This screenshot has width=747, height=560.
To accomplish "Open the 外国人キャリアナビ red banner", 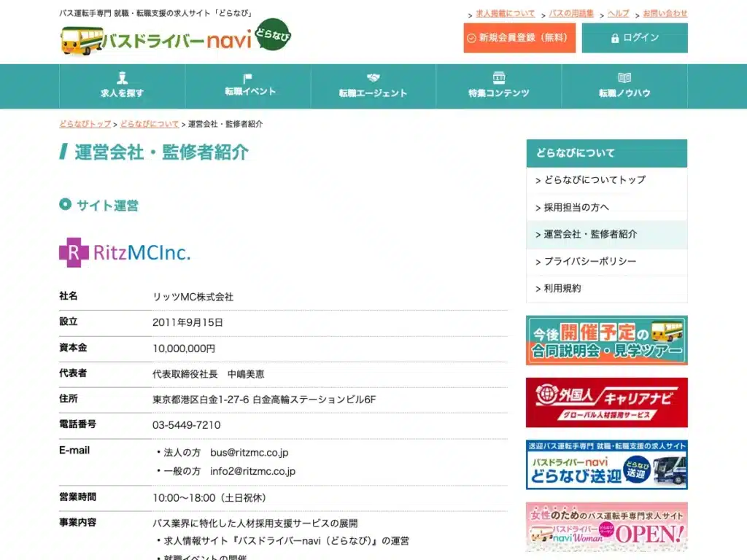I will coord(606,402).
